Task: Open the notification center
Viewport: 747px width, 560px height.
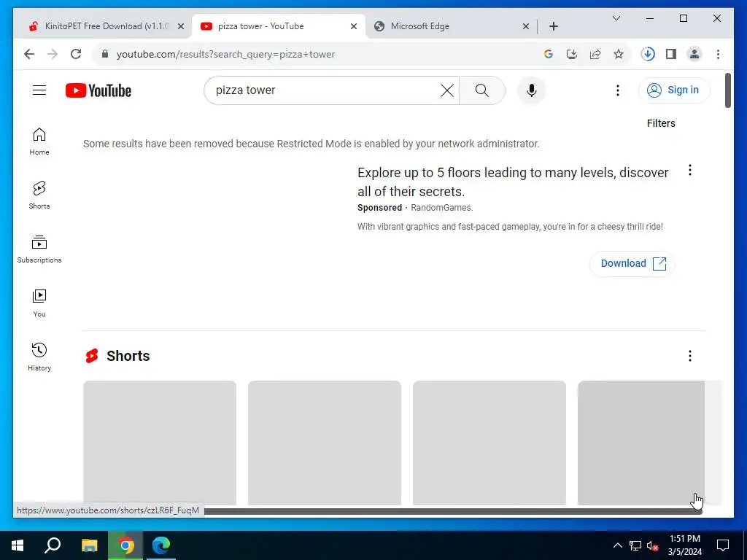Action: (723, 545)
